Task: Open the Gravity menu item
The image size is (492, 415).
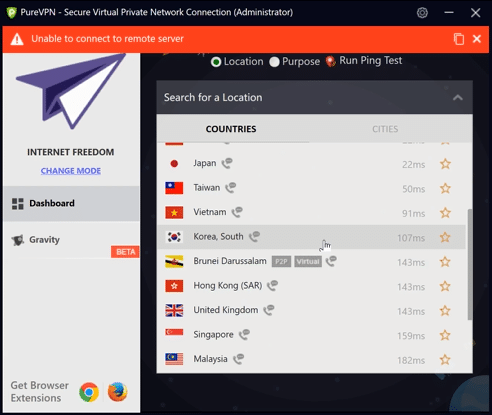Action: pos(71,240)
